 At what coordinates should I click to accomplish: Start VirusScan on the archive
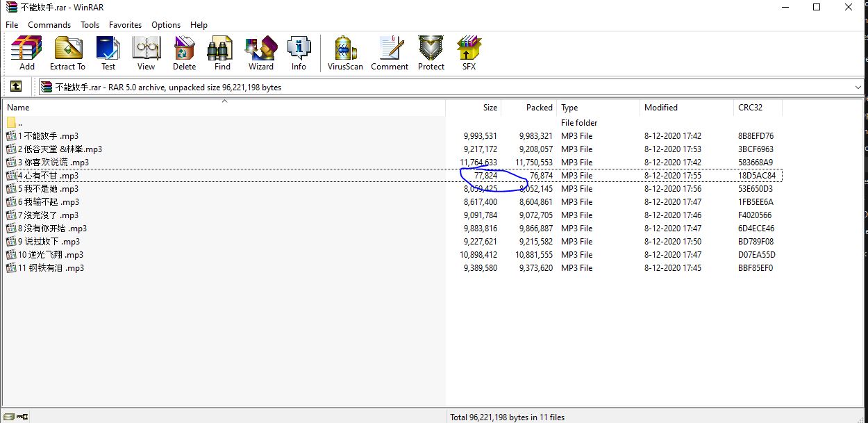[345, 53]
